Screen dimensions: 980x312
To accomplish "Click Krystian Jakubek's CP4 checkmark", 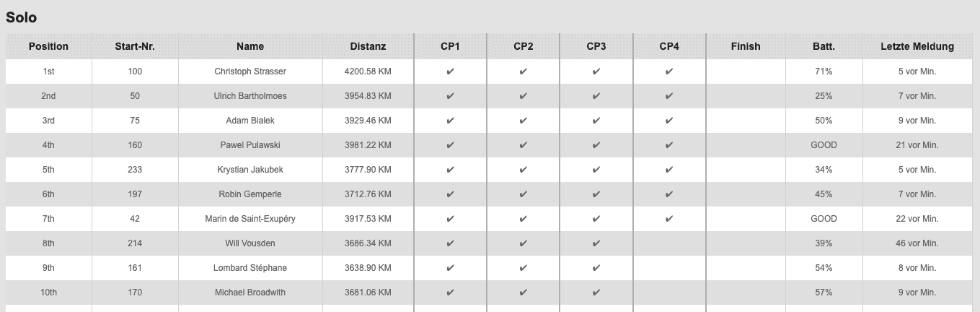I will pos(669,170).
